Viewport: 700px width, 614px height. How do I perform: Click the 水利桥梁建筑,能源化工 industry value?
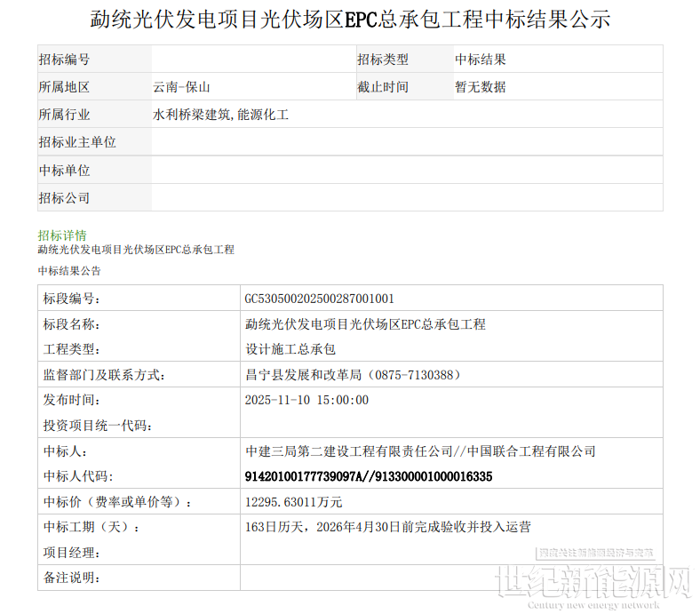click(220, 115)
